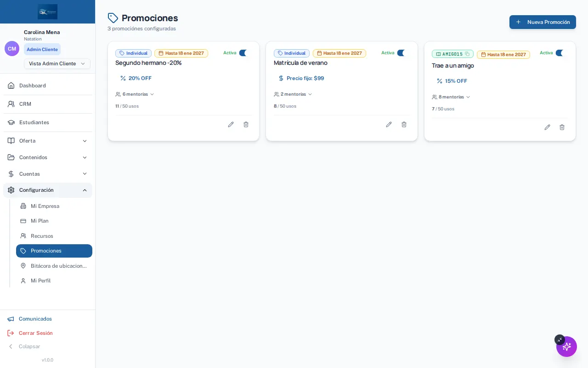Open the Vista Admin Cliente dropdown

point(57,63)
